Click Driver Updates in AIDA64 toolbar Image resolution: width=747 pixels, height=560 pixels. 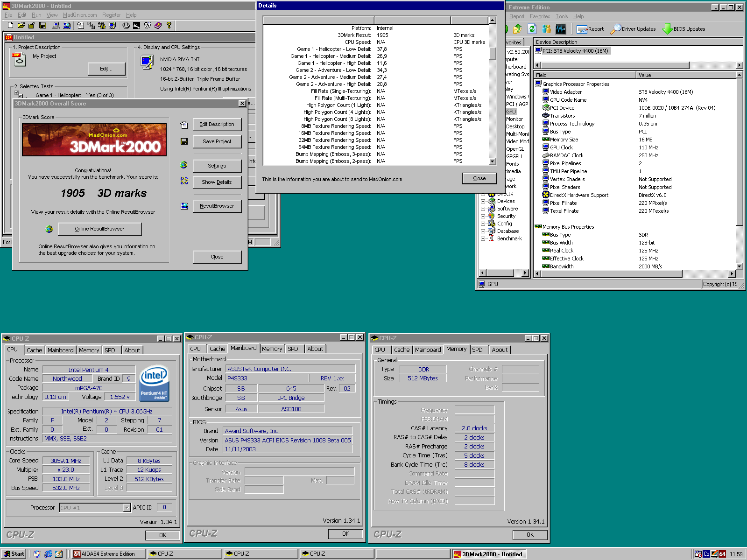click(x=633, y=29)
